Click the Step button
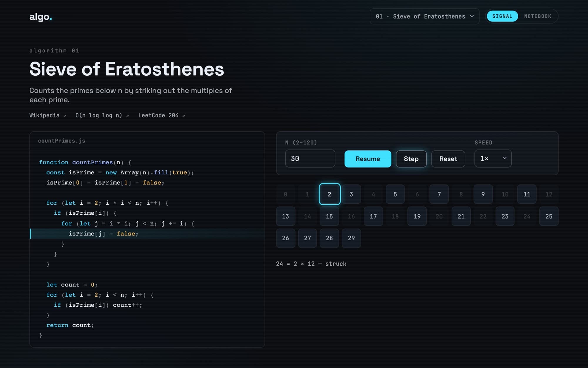This screenshot has width=588, height=368. (x=411, y=159)
